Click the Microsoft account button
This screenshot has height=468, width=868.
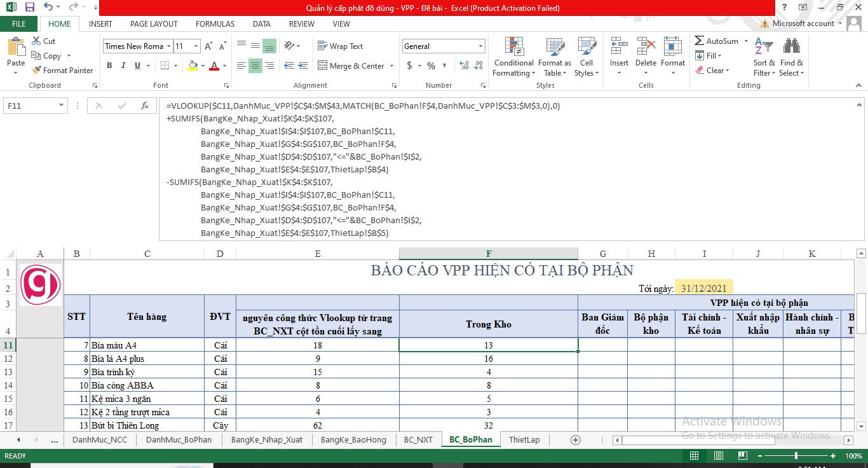[x=803, y=24]
